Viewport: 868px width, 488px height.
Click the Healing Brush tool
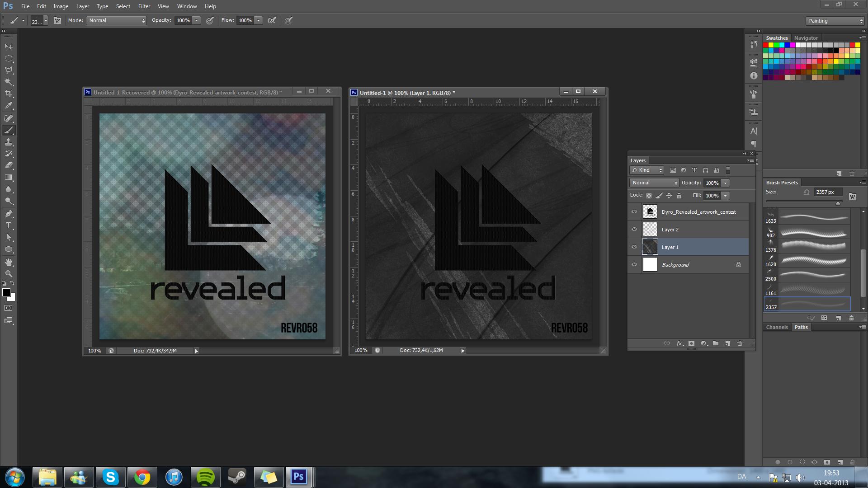(9, 118)
